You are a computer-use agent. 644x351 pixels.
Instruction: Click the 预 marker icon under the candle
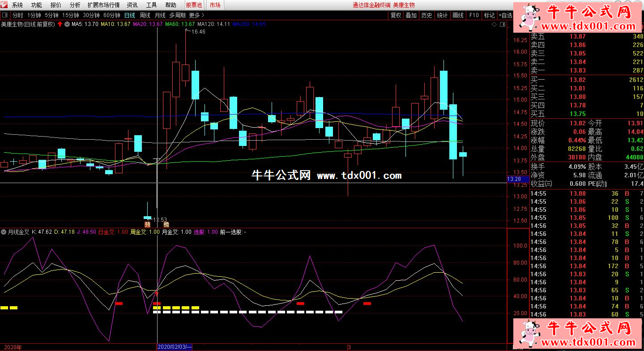(147, 224)
